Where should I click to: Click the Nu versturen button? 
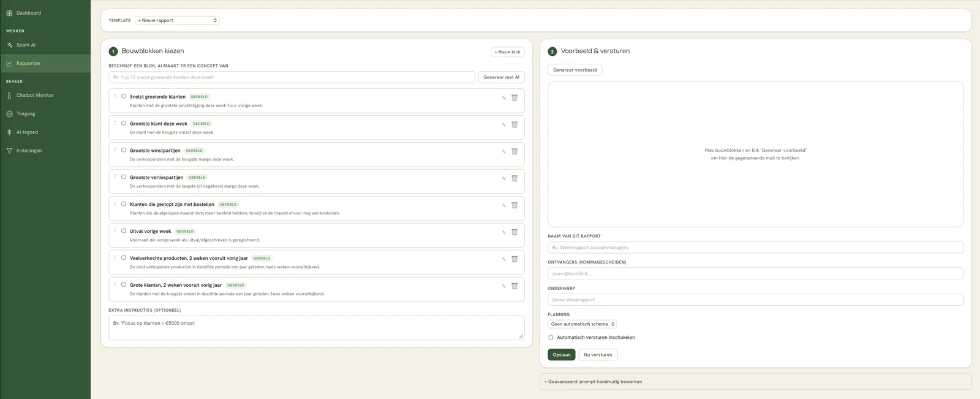point(598,355)
